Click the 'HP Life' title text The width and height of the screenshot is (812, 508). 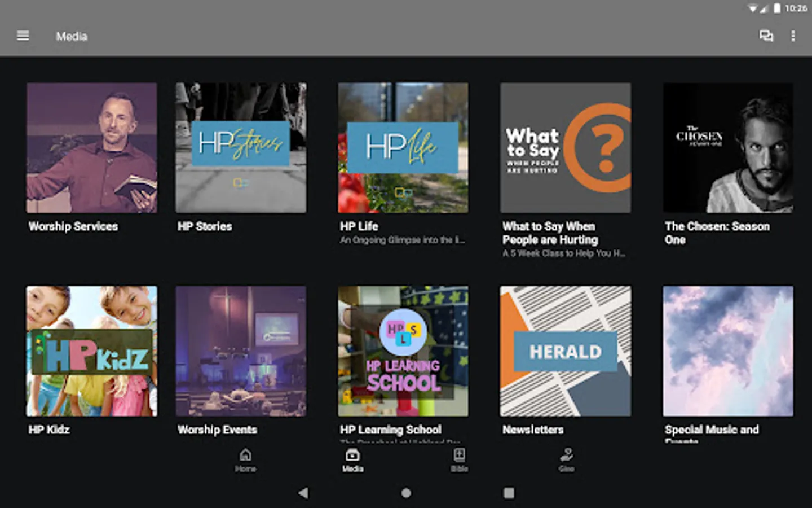click(359, 226)
